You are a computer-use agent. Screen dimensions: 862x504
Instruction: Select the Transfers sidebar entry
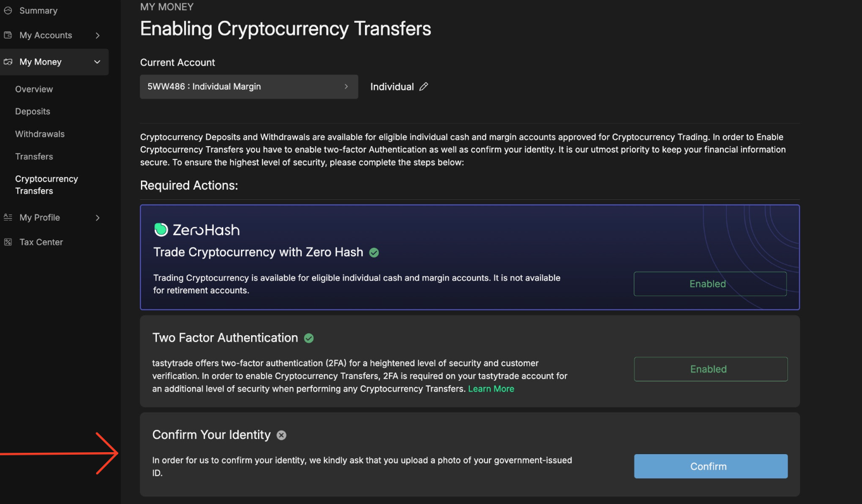[34, 156]
